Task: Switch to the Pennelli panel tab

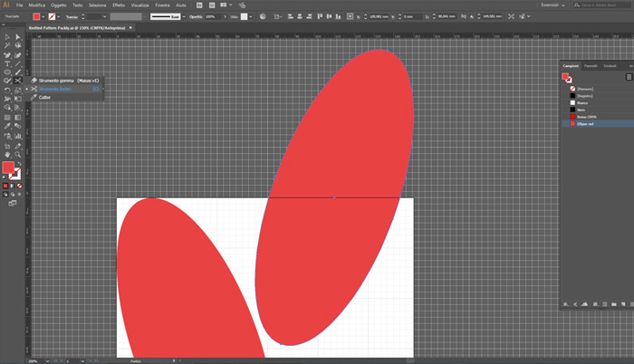Action: (591, 66)
